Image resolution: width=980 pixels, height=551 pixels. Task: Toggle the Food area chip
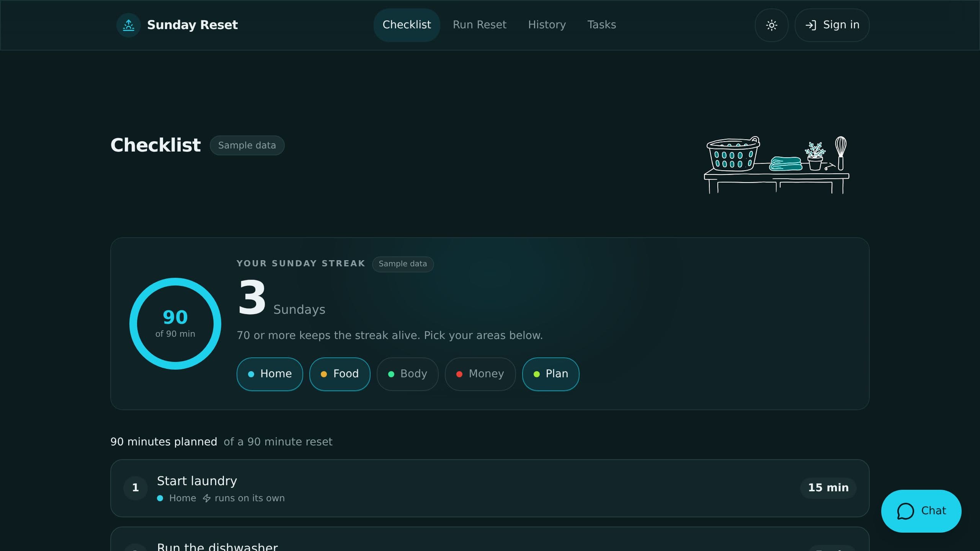click(x=340, y=374)
